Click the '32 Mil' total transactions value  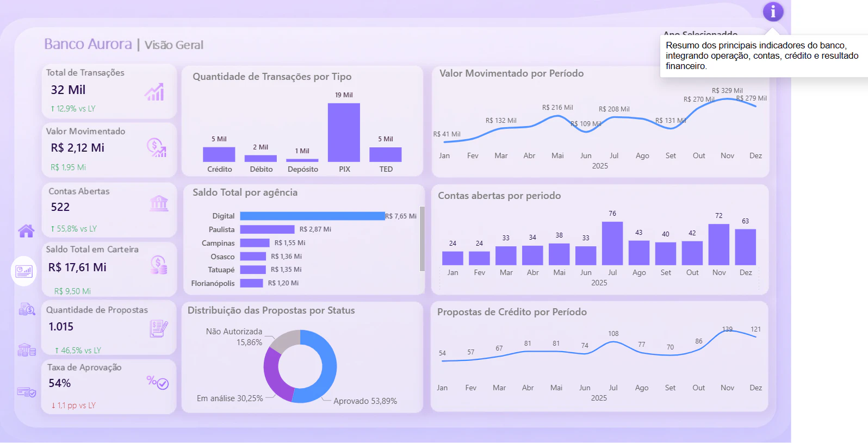[x=68, y=90]
